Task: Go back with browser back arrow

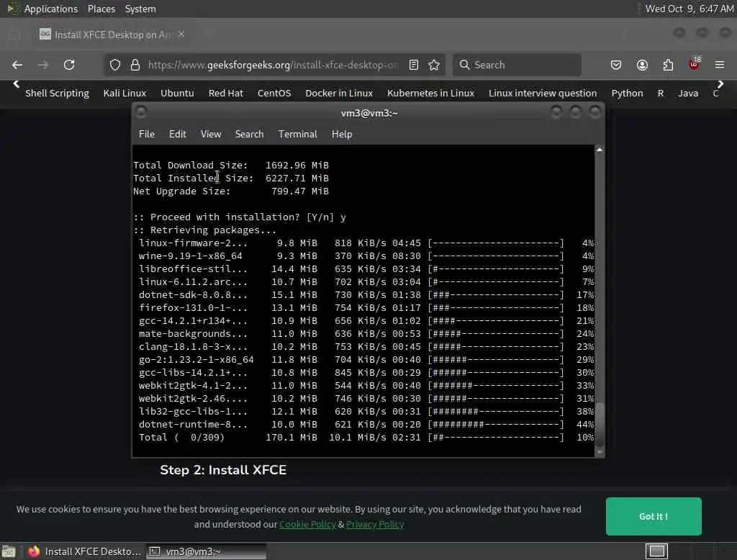Action: [x=17, y=65]
